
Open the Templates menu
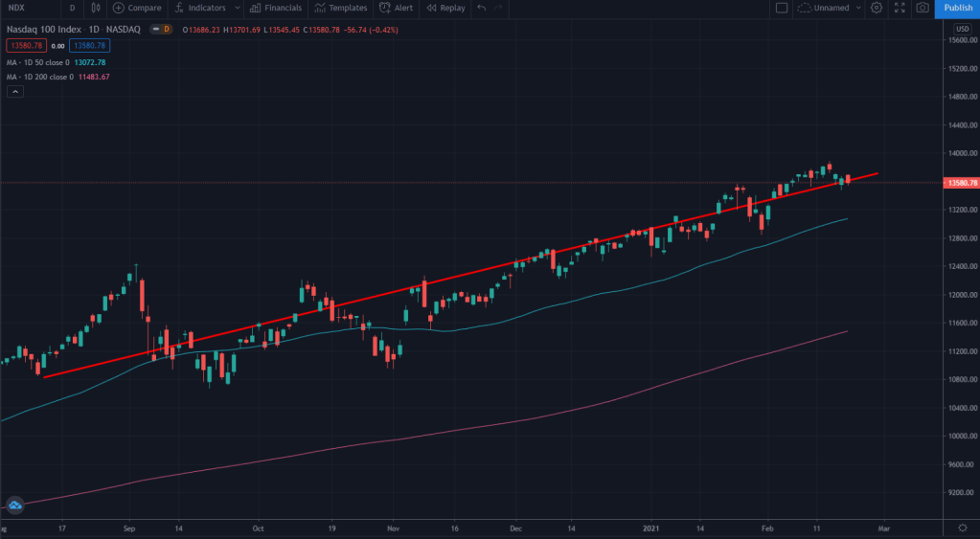point(340,8)
